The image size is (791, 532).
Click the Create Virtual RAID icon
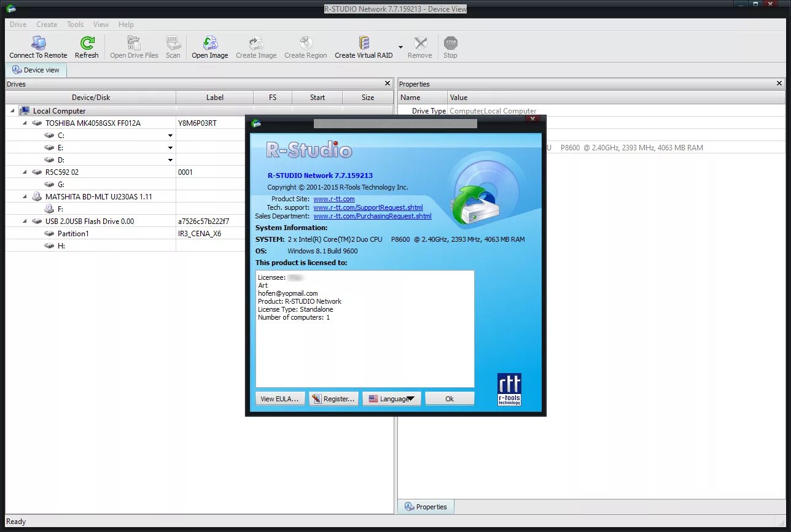(364, 43)
